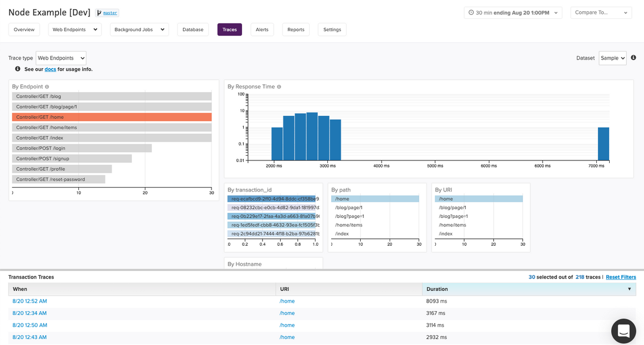The height and width of the screenshot is (345, 644).
Task: Expand the Compare To dropdown
Action: point(601,12)
